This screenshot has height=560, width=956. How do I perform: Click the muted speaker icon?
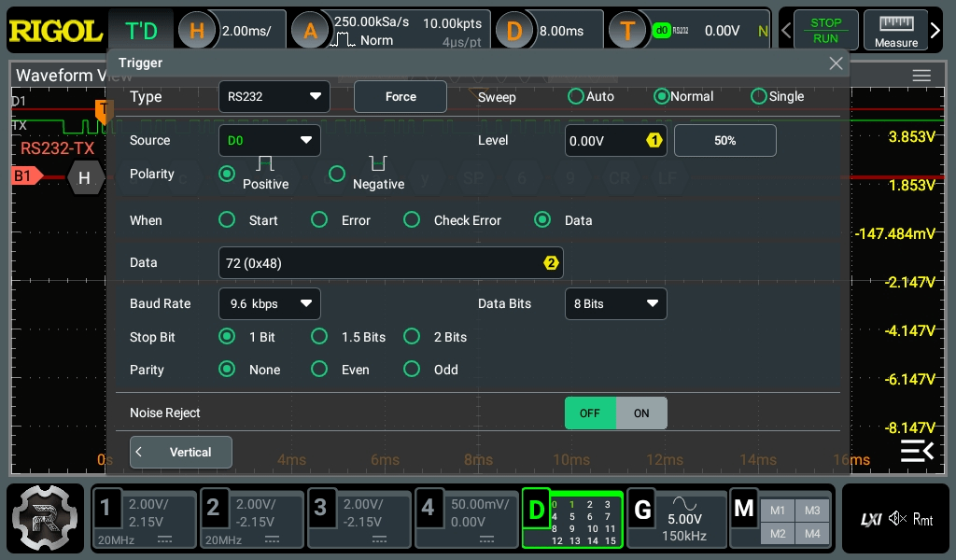click(896, 519)
